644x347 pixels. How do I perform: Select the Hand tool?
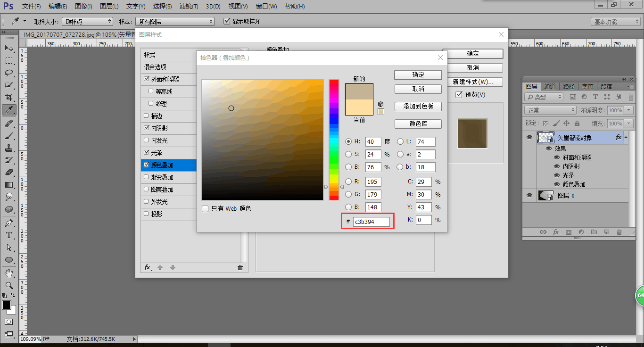pos(8,273)
